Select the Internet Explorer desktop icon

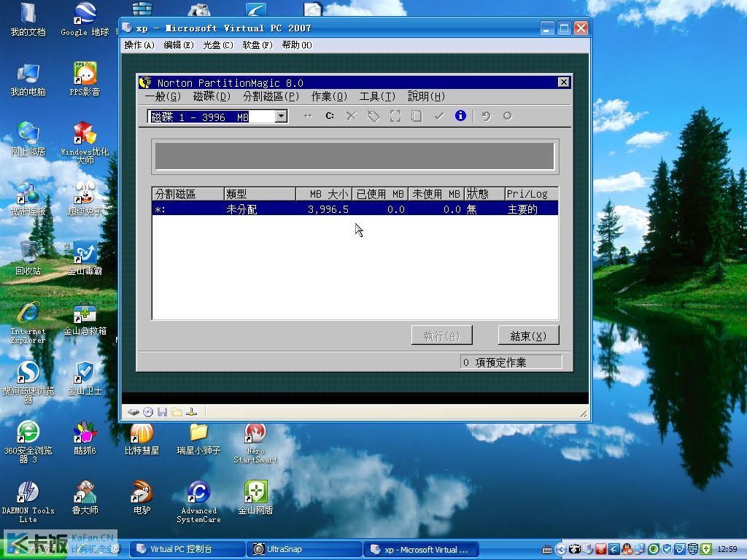[x=28, y=323]
